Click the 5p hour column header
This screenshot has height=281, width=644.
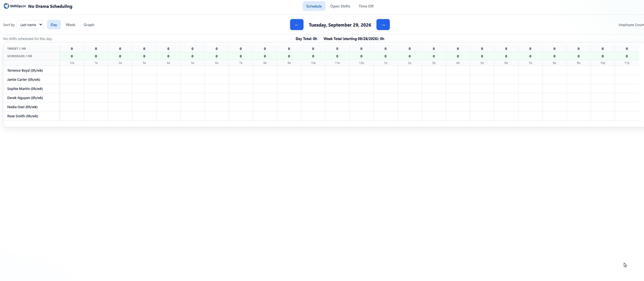click(x=482, y=63)
